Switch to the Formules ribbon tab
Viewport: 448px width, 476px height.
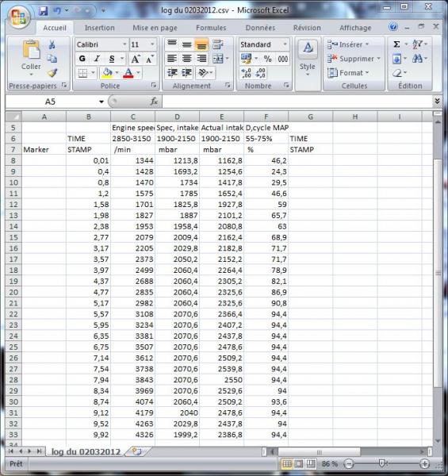(211, 28)
